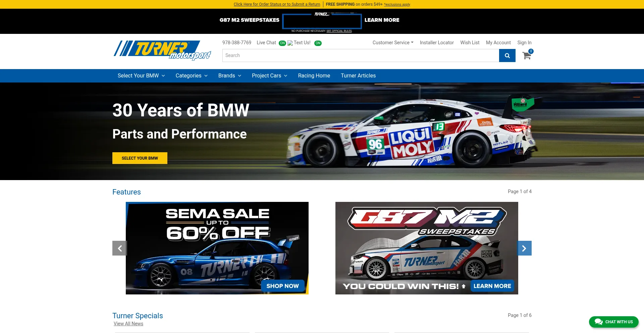Open Turner Articles page
Screen dimensions: 644x333
358,76
